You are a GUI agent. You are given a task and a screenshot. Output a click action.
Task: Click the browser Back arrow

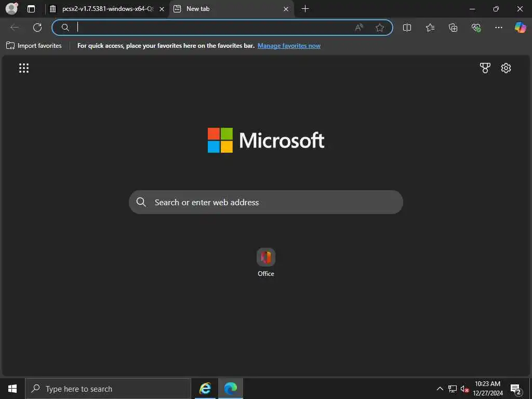pyautogui.click(x=15, y=28)
